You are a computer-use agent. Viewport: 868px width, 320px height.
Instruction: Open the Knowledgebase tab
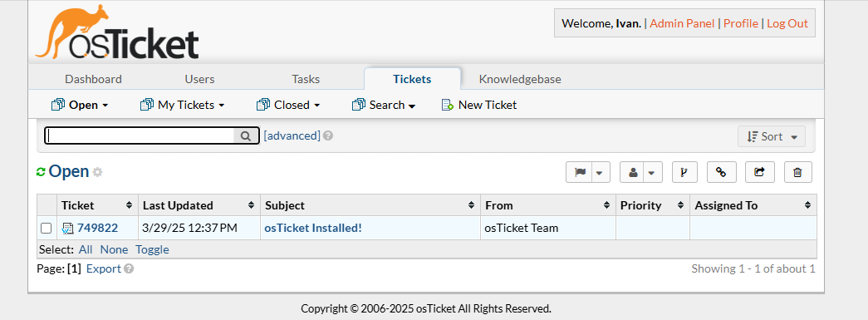click(520, 79)
